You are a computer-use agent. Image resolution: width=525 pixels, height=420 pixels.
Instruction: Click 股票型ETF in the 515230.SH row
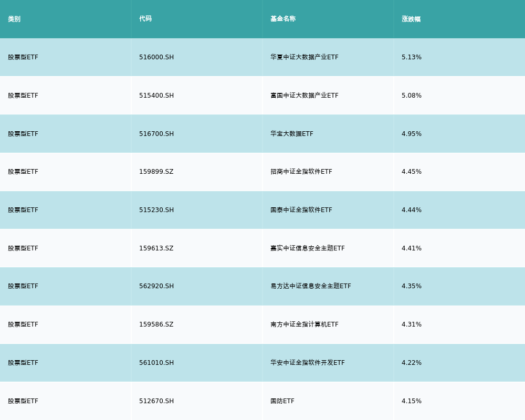click(x=23, y=210)
